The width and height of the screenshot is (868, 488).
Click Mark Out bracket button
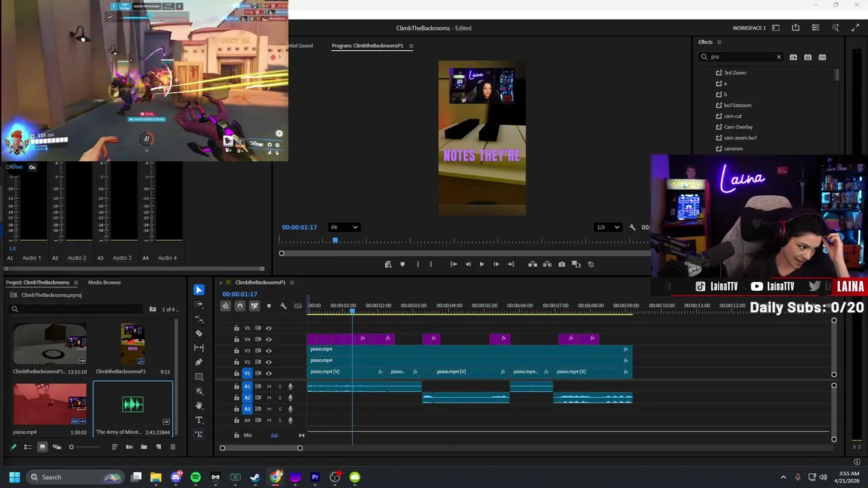coord(431,264)
